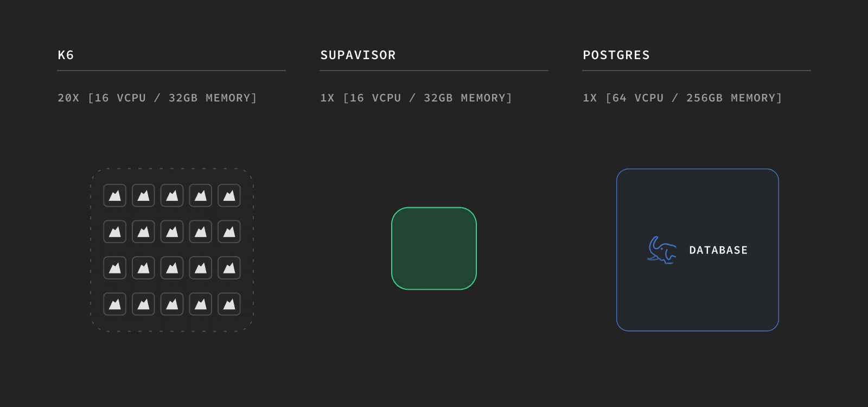
Task: Click the bottom-right k6 icon in the grid
Action: click(x=229, y=304)
